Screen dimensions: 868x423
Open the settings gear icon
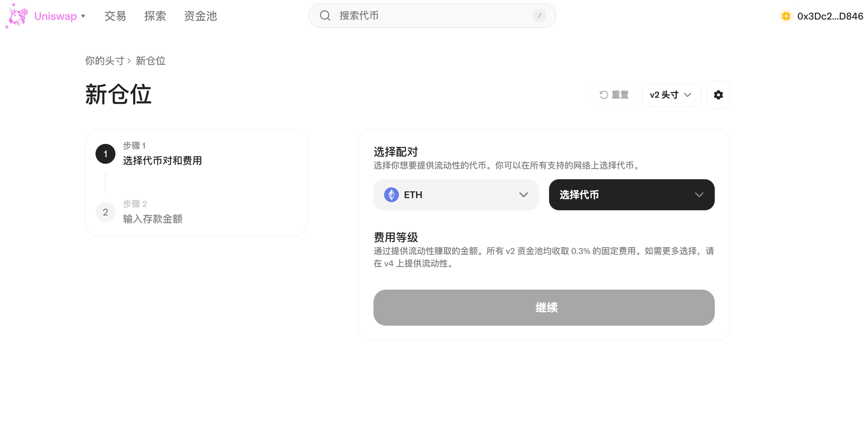click(x=718, y=95)
